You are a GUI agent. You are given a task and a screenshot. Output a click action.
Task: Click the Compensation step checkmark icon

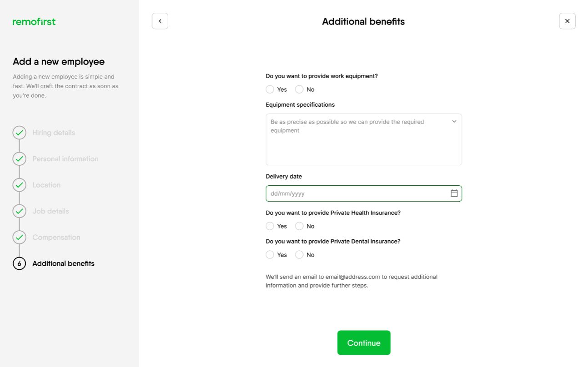(19, 237)
